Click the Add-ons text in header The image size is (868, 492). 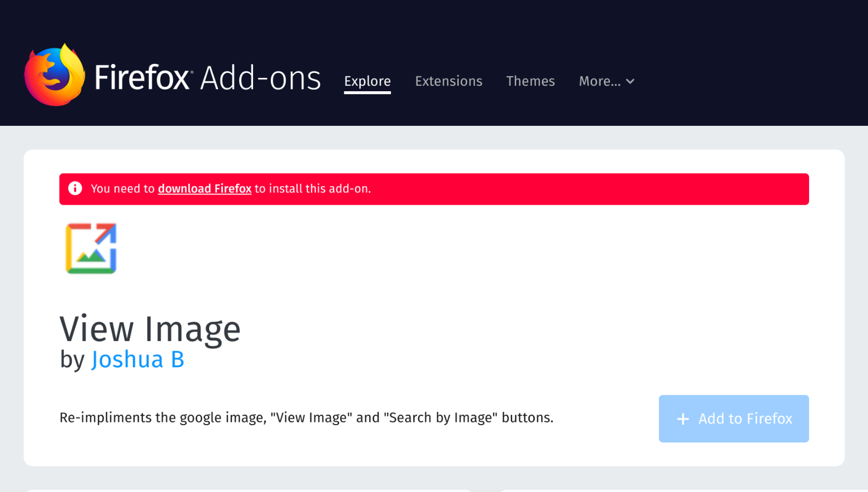point(260,77)
